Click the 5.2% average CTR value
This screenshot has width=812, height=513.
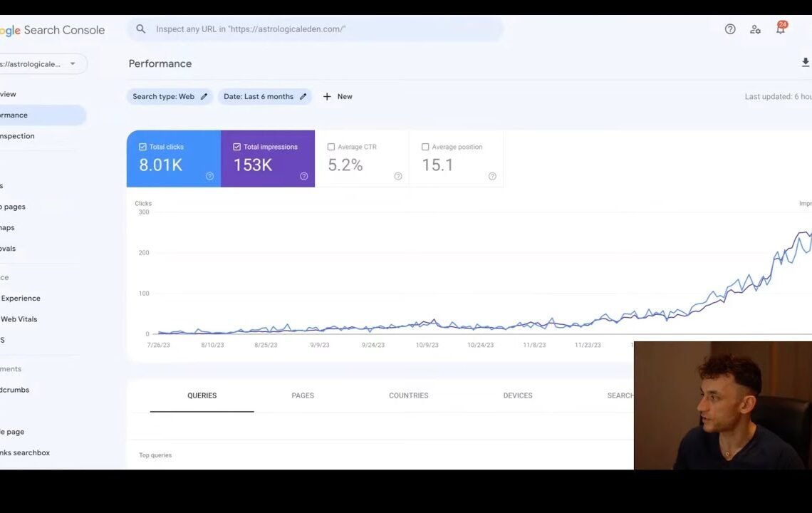[x=345, y=165]
